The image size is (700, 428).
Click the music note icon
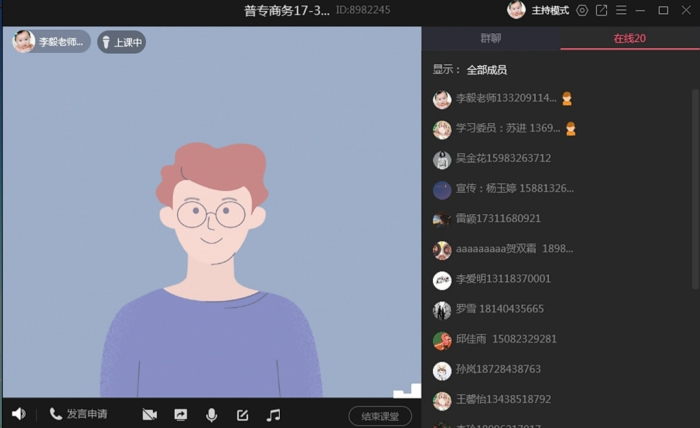tap(273, 414)
